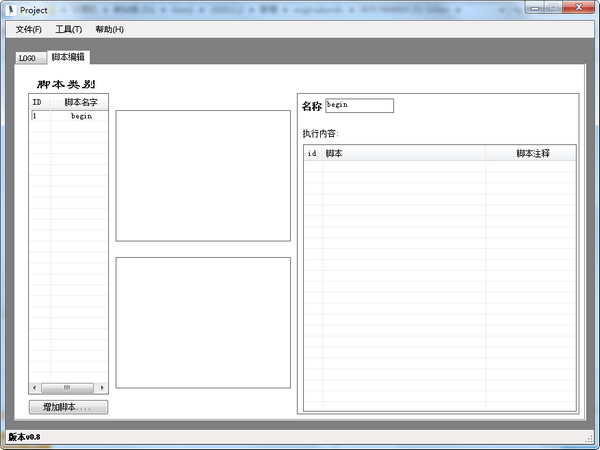Screen dimensions: 600x450
Task: Click the ID column header in script list
Action: tap(37, 102)
